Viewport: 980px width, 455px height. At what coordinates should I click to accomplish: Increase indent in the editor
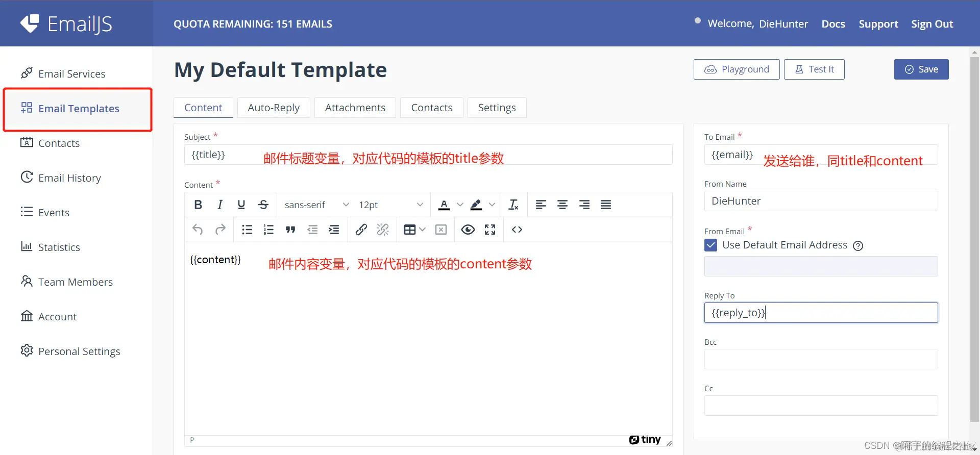334,230
